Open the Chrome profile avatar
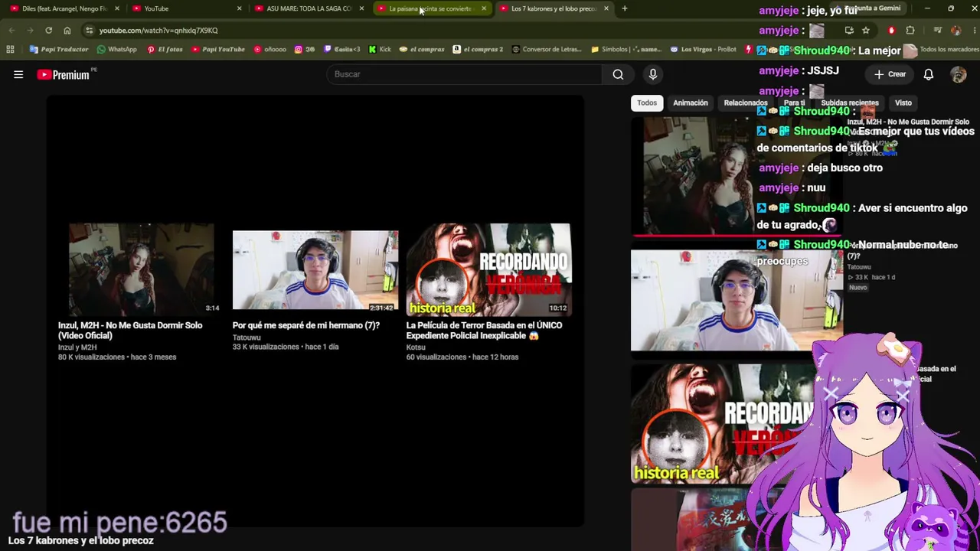Screen dimensions: 980x551 955,31
